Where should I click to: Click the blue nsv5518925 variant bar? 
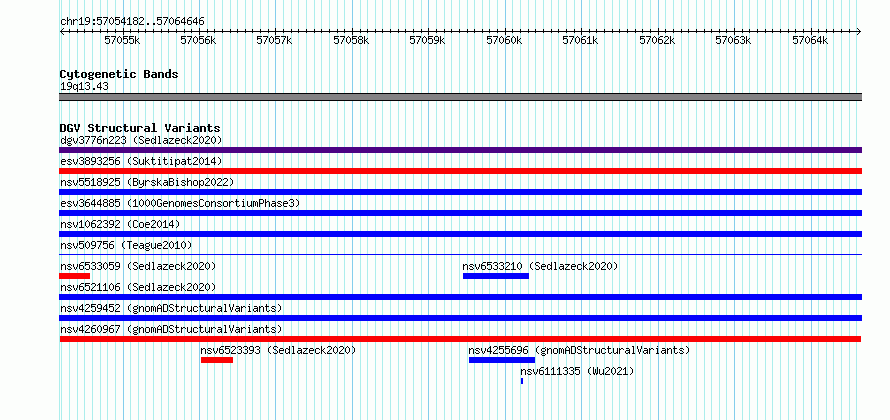tap(460, 192)
